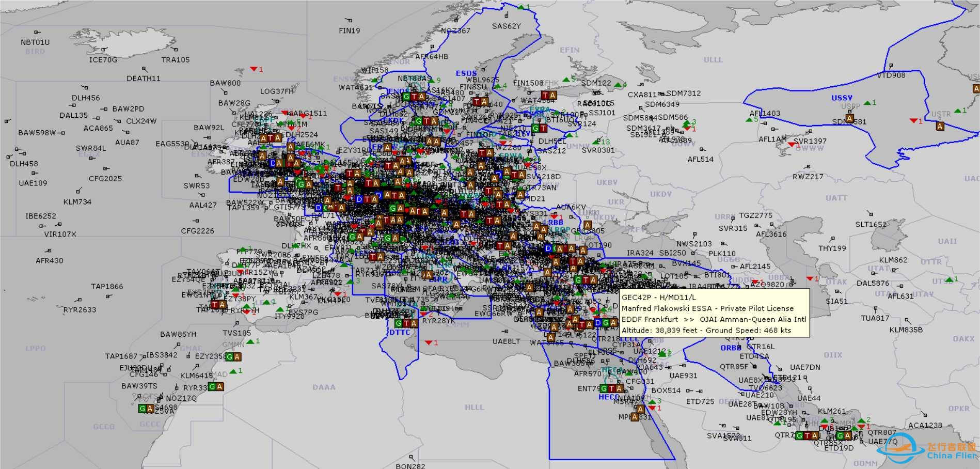Click the GTA badge next to ENT79
980x469 pixels.
(611, 388)
